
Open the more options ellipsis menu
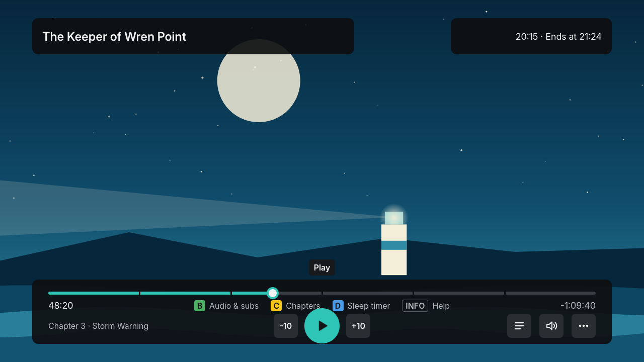click(584, 326)
